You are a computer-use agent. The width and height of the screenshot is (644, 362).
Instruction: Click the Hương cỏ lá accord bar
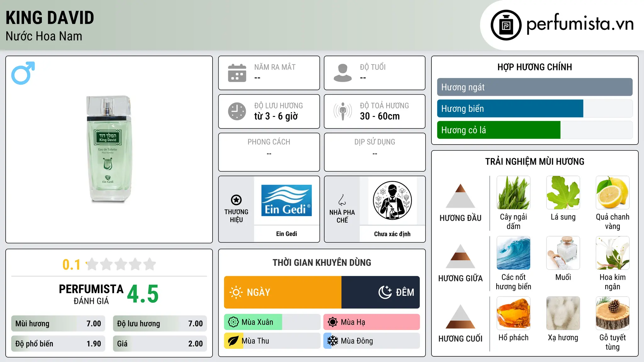535,130
